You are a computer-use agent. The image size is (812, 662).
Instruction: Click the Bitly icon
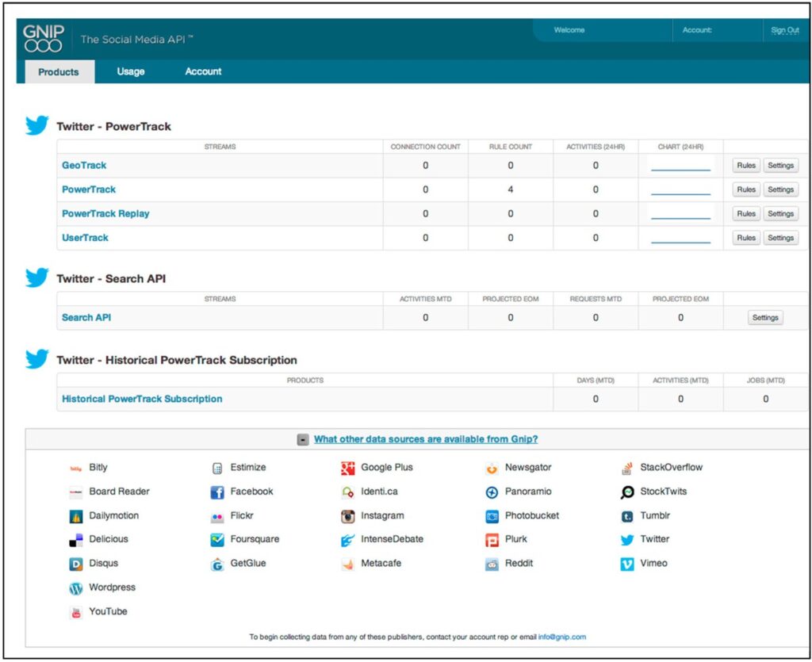pos(75,469)
